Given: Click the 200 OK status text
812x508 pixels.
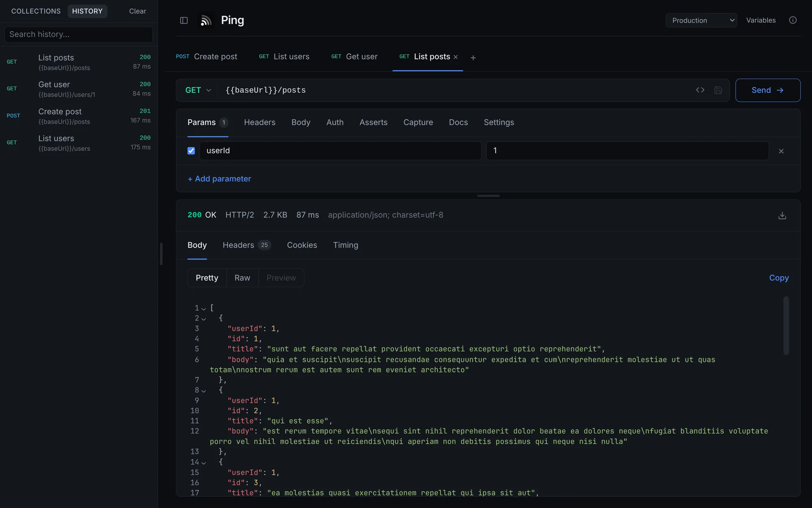Looking at the screenshot, I should [x=202, y=215].
